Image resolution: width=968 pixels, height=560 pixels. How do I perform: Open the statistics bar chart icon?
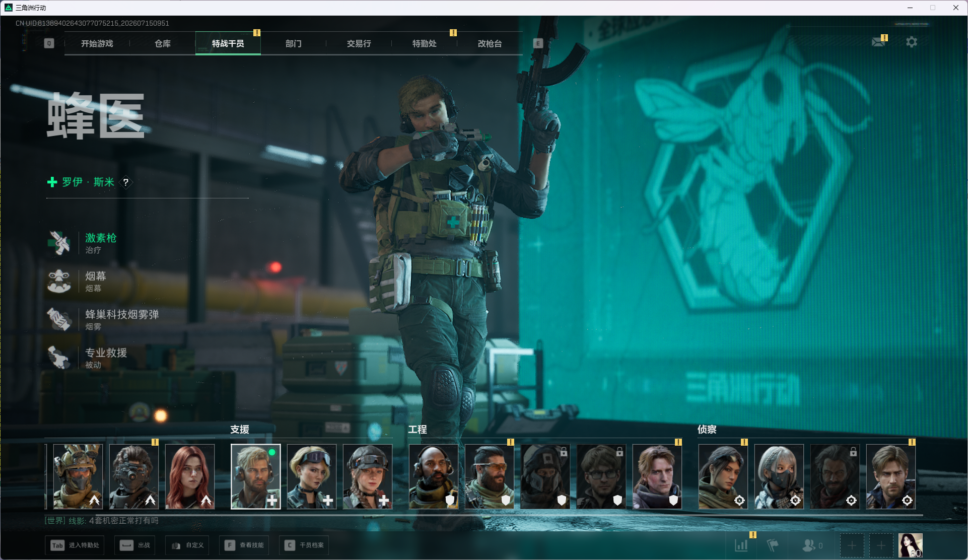(741, 545)
